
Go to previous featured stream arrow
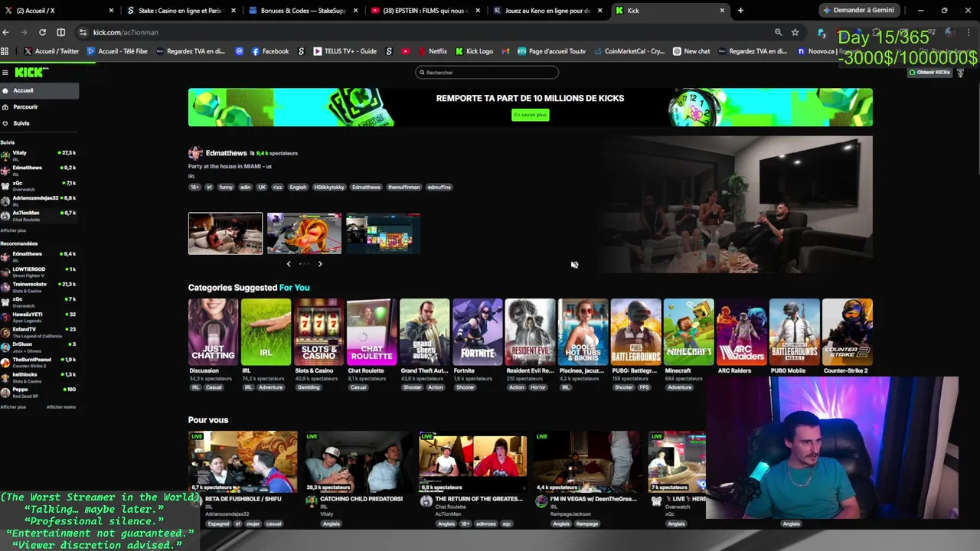tap(289, 264)
